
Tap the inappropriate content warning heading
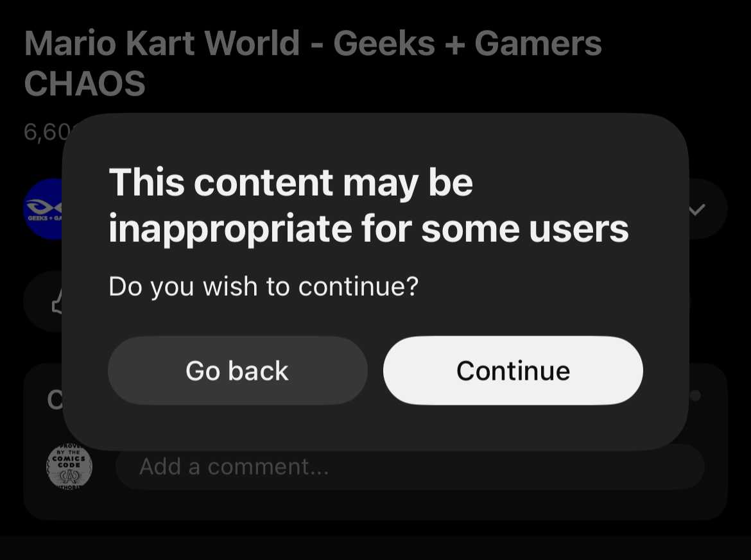pyautogui.click(x=368, y=205)
